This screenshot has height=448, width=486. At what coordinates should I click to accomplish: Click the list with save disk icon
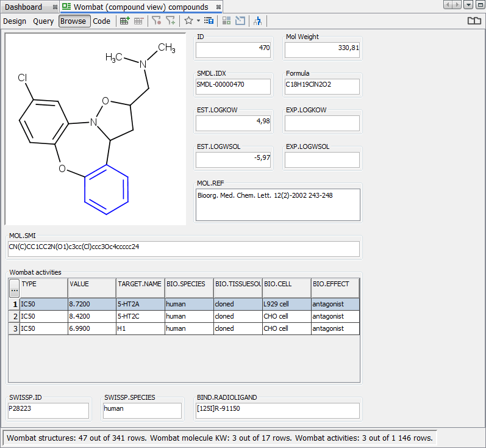click(209, 21)
